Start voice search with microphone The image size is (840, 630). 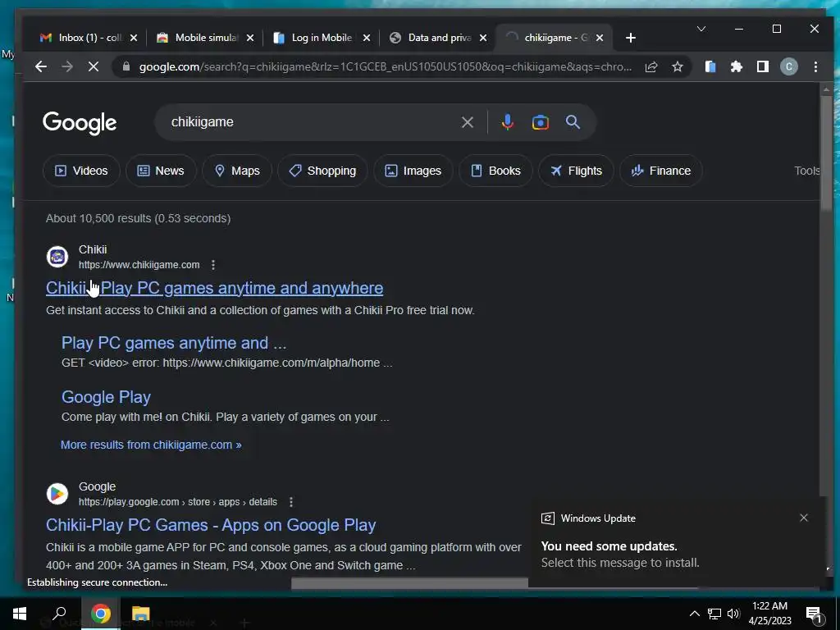click(x=507, y=122)
